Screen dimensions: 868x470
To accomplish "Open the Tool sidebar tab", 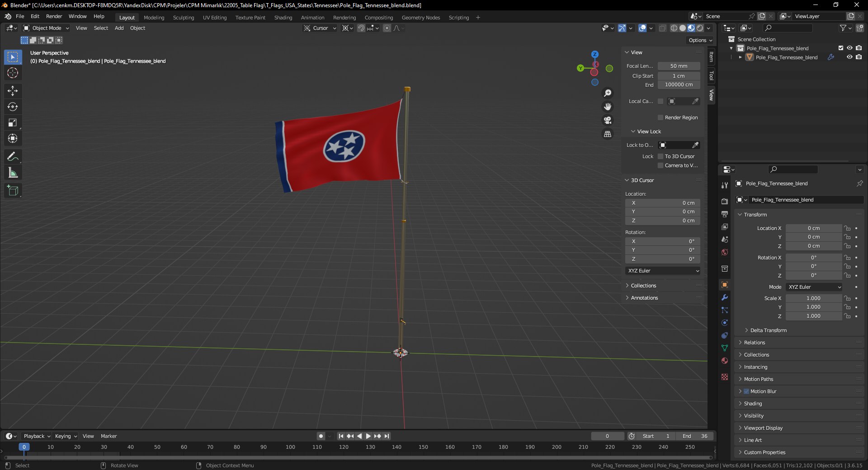I will point(711,75).
